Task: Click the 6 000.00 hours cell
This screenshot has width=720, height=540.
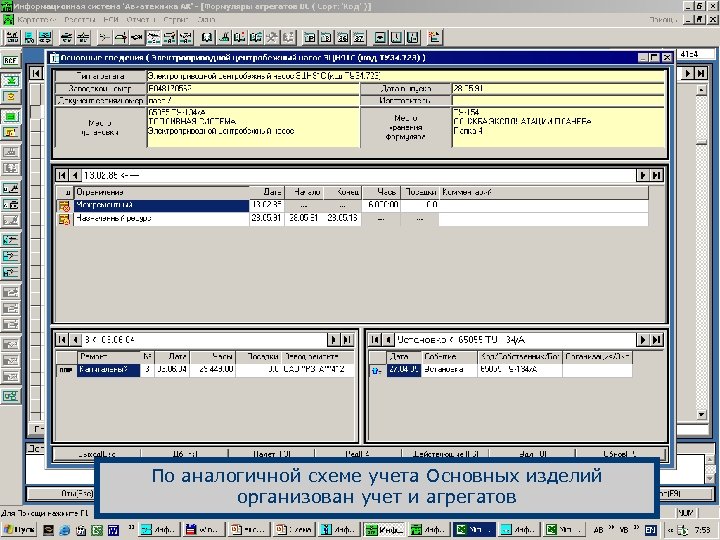Action: [381, 205]
